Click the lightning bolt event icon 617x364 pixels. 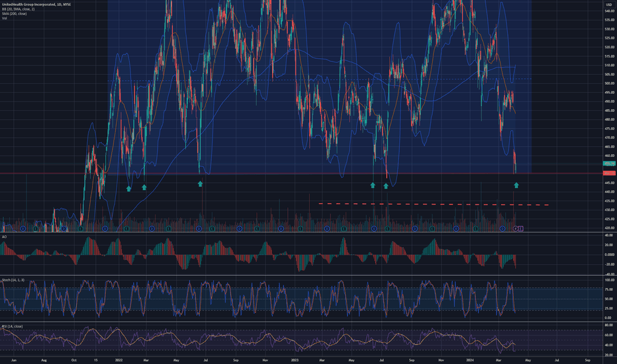pos(516,228)
